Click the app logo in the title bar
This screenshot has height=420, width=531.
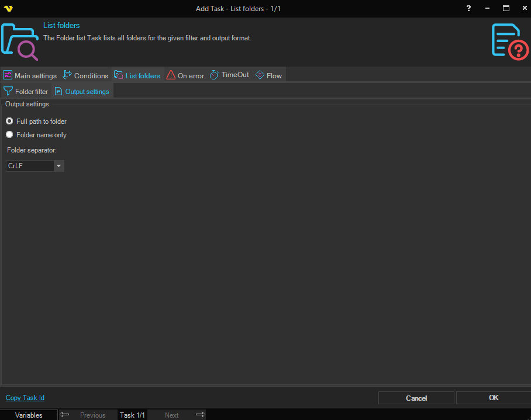(x=8, y=8)
